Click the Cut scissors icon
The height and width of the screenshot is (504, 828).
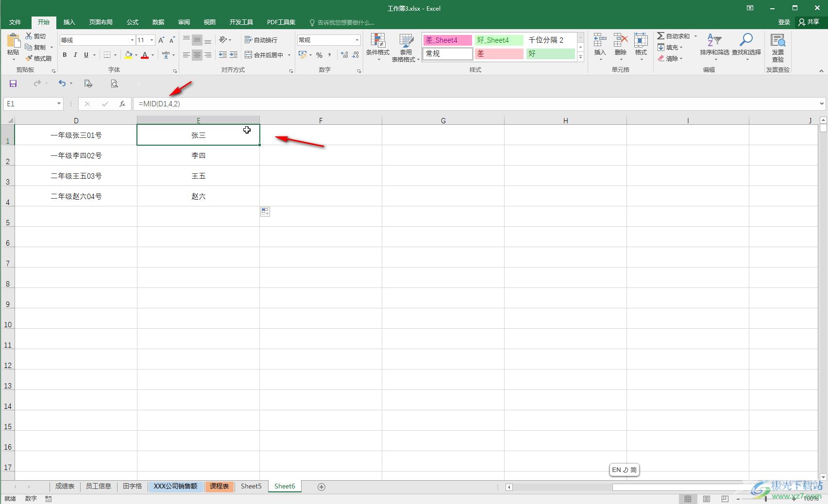(29, 36)
